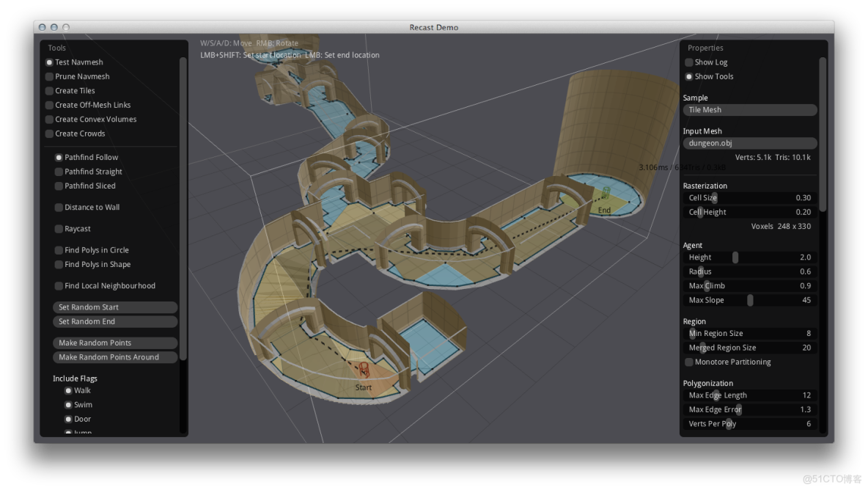Select the Test Navmesh tool
This screenshot has width=868, height=490.
(x=50, y=62)
